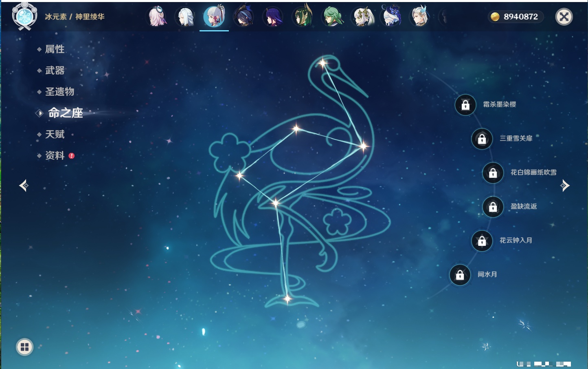Screen dimensions: 588x369
Task: Open the 属性 attributes page
Action: tap(55, 49)
